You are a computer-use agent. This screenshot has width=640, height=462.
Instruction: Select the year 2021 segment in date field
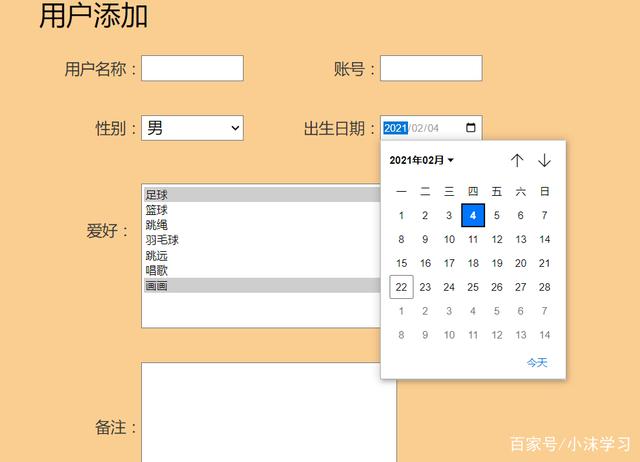(396, 128)
